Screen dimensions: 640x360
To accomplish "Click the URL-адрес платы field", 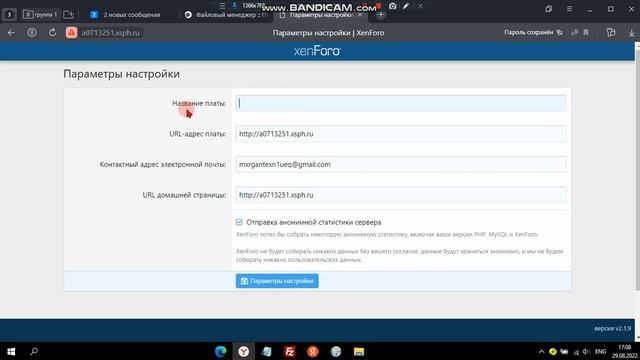I will [401, 134].
